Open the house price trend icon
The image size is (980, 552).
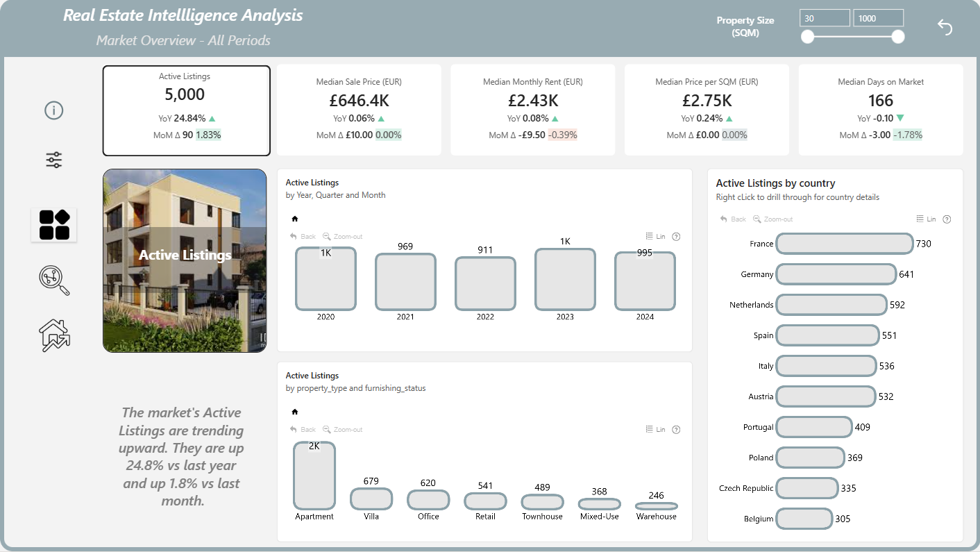point(54,335)
